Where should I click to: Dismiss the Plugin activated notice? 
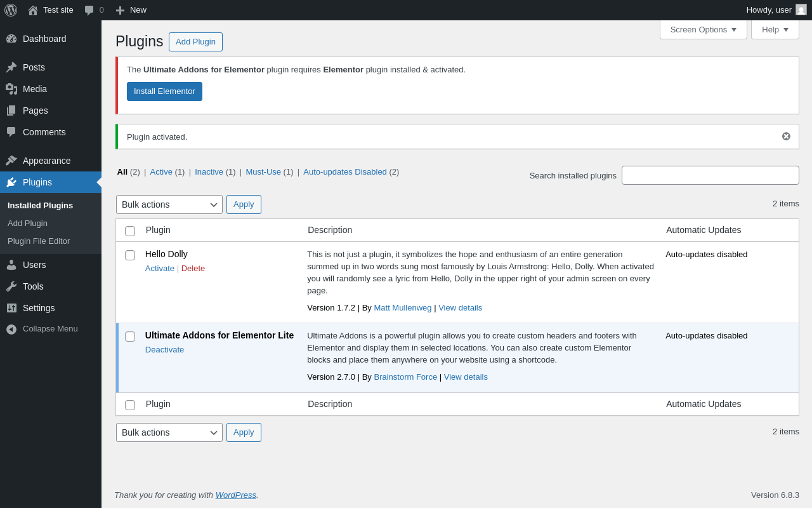786,137
